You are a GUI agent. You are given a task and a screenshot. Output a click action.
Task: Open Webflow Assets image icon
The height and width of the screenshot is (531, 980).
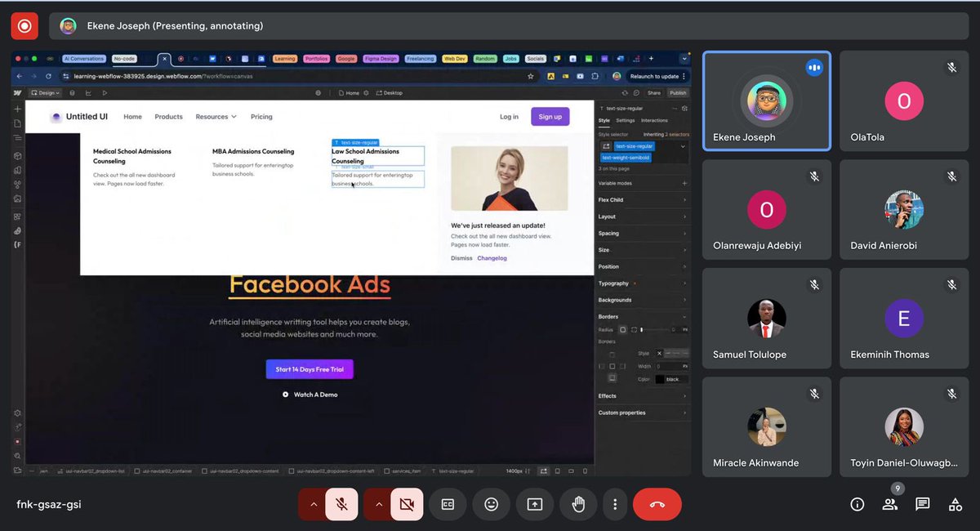point(18,199)
